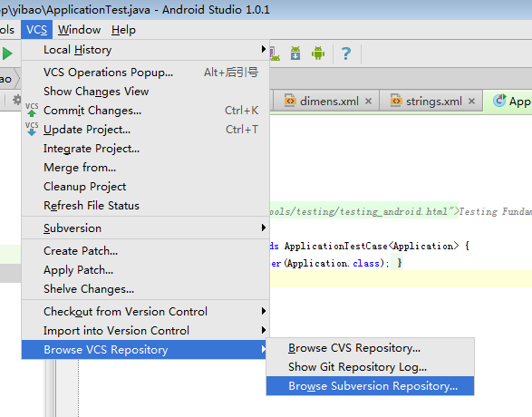Choose Update Project... menu entry
The height and width of the screenshot is (417, 532).
[x=146, y=130]
